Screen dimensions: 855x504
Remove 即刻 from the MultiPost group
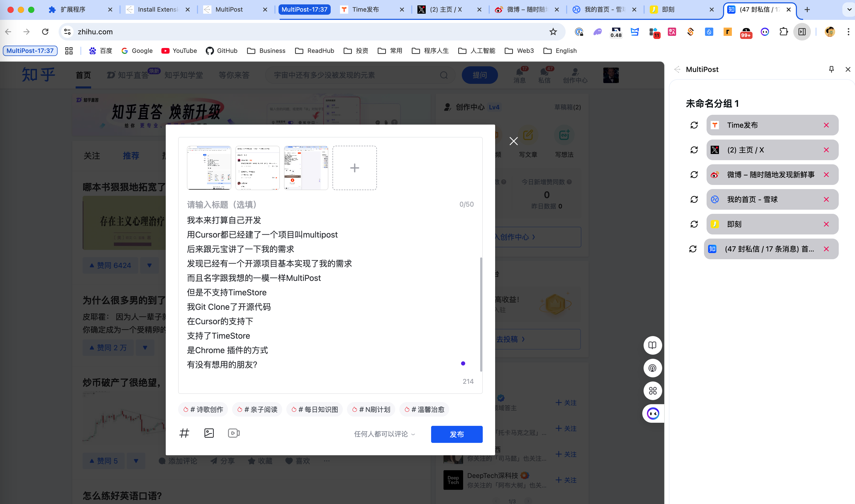coord(826,224)
